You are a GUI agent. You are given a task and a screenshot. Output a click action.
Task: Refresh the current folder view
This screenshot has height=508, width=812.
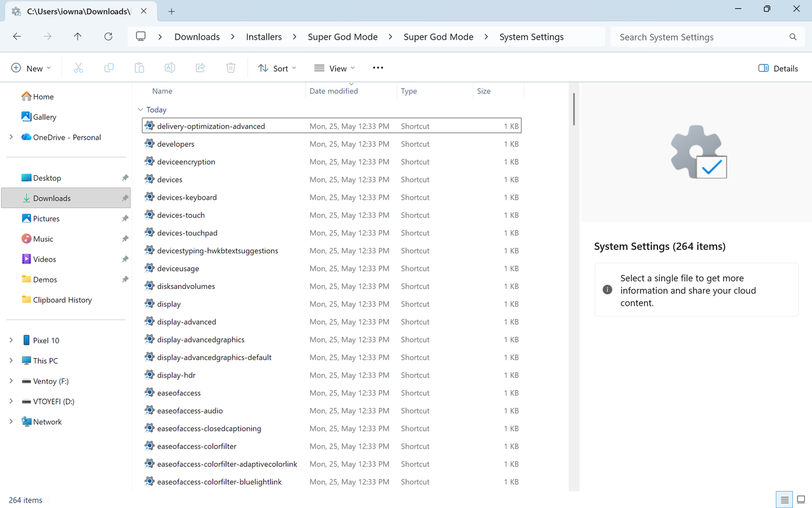[108, 37]
